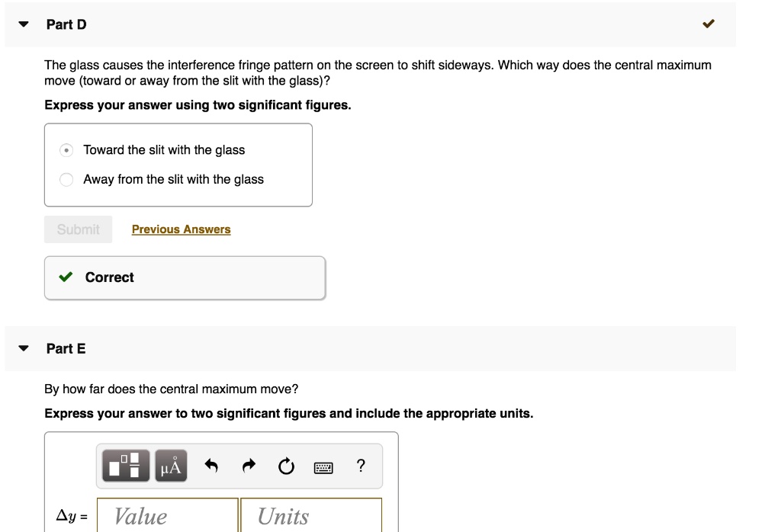Image resolution: width=781 pixels, height=532 pixels.
Task: Open the Previous Answers link
Action: tap(181, 229)
